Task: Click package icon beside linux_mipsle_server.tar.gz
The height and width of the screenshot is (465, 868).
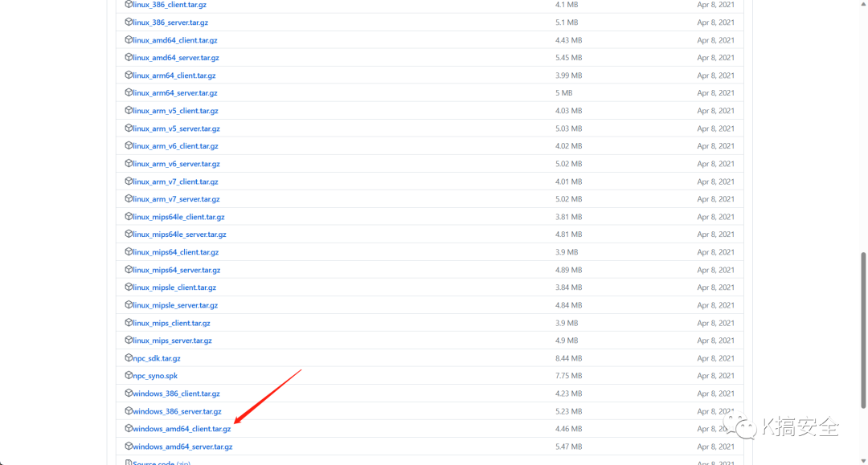Action: 129,305
